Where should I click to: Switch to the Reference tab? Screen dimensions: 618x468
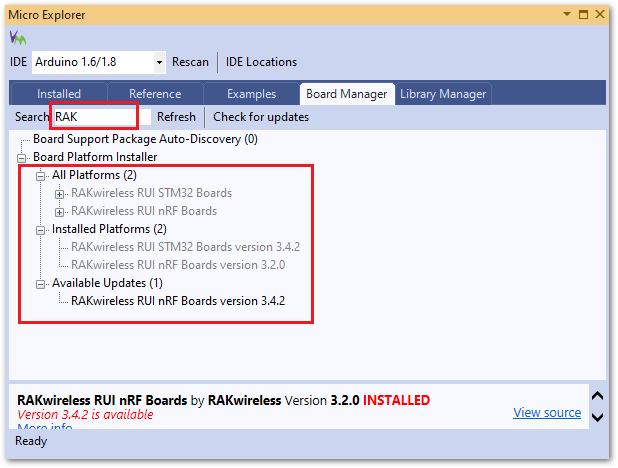point(155,94)
